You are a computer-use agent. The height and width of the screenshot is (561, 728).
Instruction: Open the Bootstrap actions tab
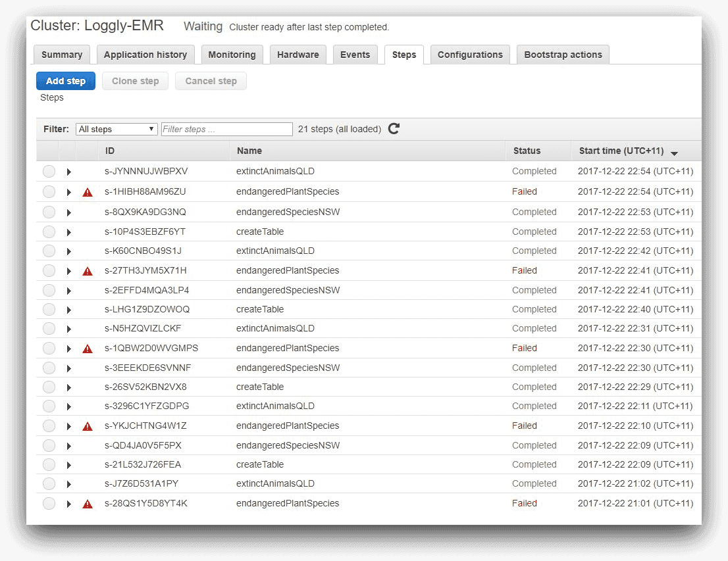(x=563, y=55)
